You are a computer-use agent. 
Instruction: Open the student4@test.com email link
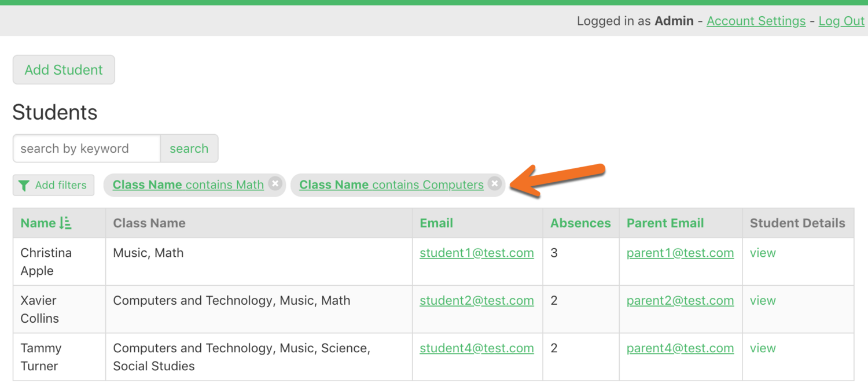pyautogui.click(x=477, y=348)
